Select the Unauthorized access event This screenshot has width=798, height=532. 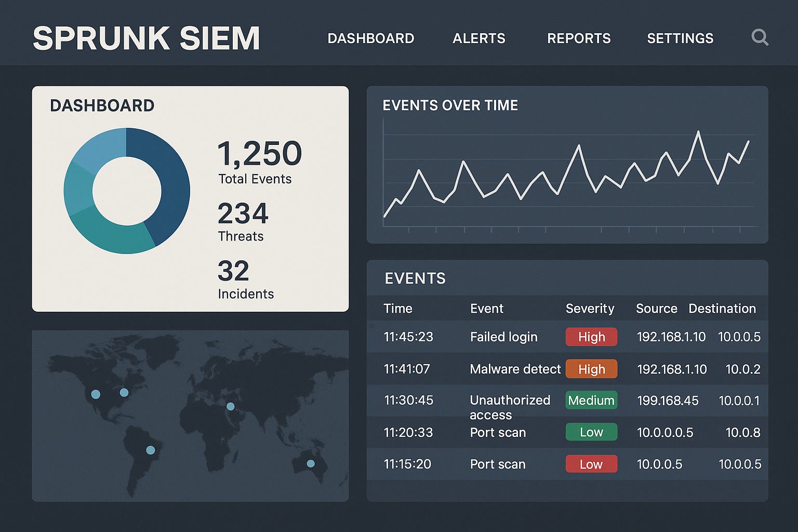click(x=510, y=407)
